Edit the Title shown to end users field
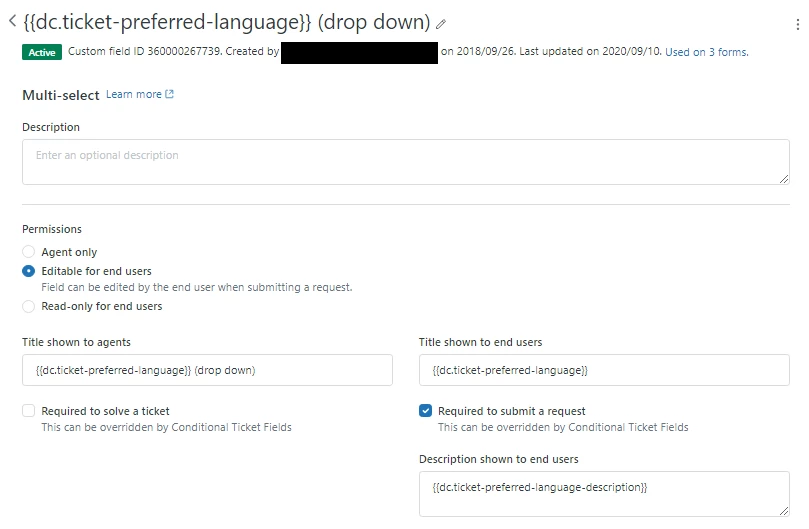Viewport: 809px width, 529px height. tap(604, 370)
